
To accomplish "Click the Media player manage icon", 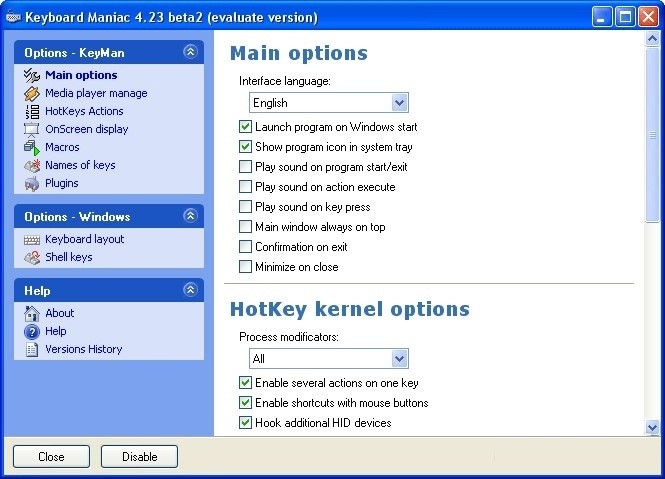I will tap(32, 93).
